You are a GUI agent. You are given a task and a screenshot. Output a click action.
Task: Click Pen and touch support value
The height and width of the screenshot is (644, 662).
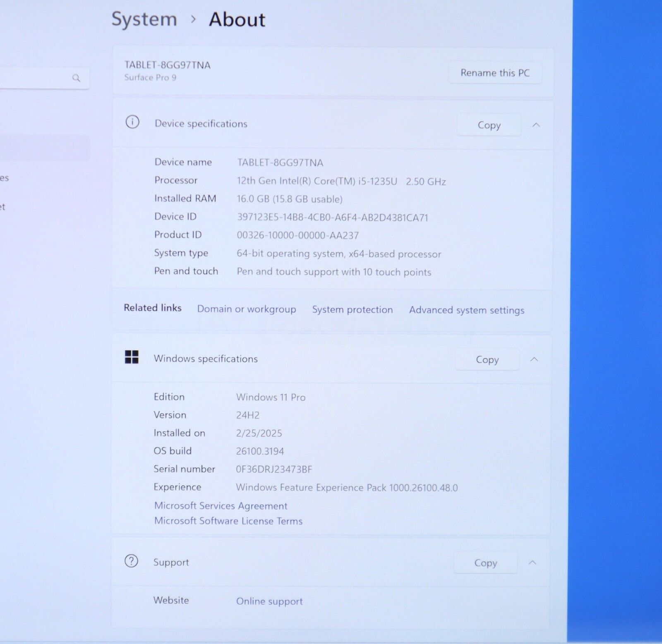pos(334,272)
